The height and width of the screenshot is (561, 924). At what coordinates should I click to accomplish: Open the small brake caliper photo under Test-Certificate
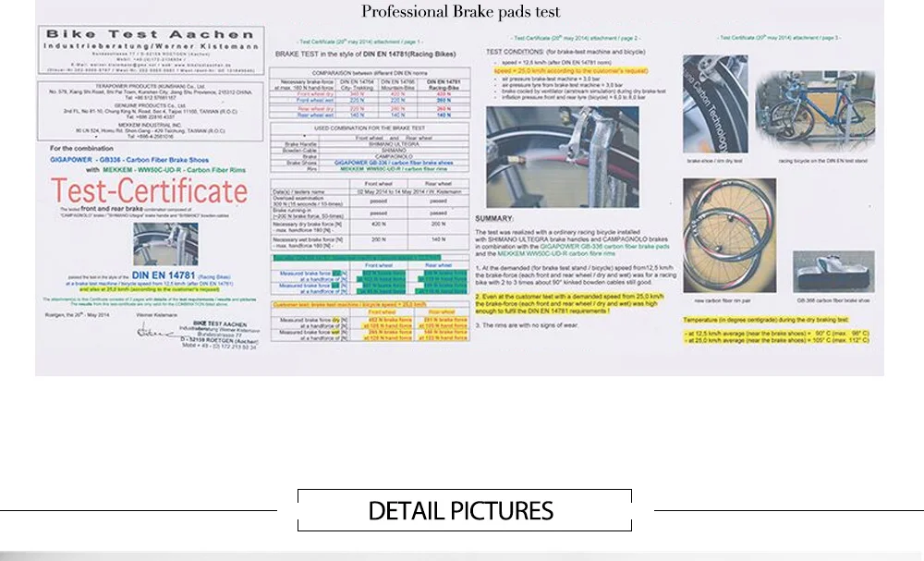tap(165, 244)
